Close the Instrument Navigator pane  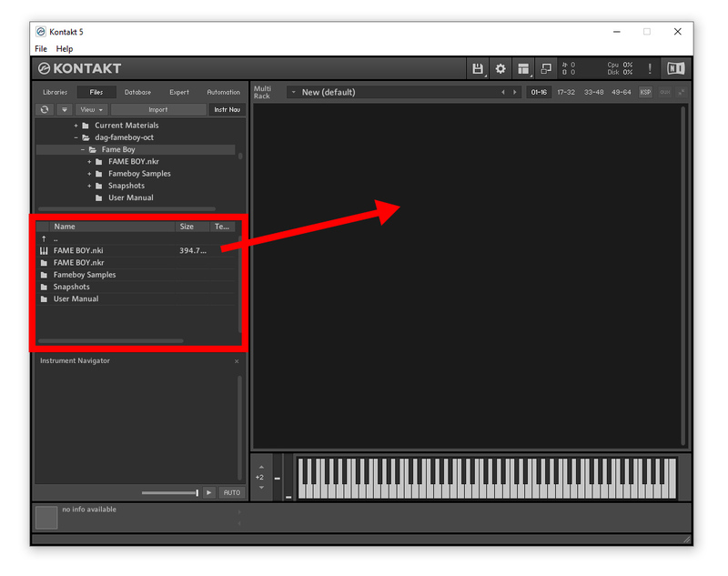(x=237, y=361)
